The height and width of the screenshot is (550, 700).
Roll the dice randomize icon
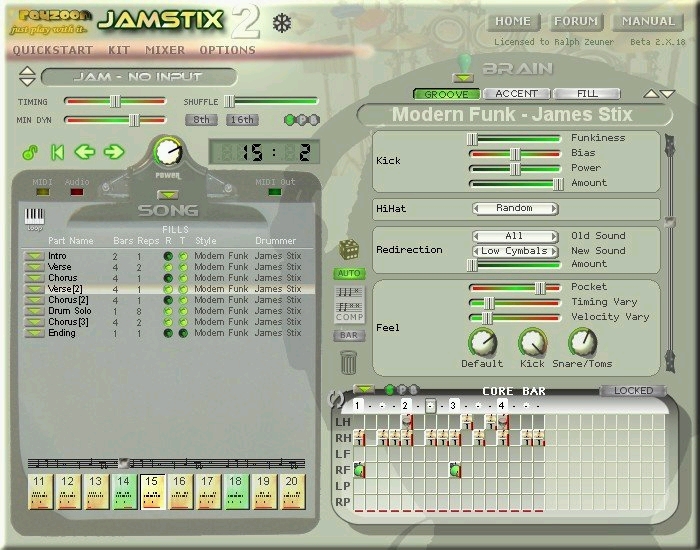click(x=349, y=249)
